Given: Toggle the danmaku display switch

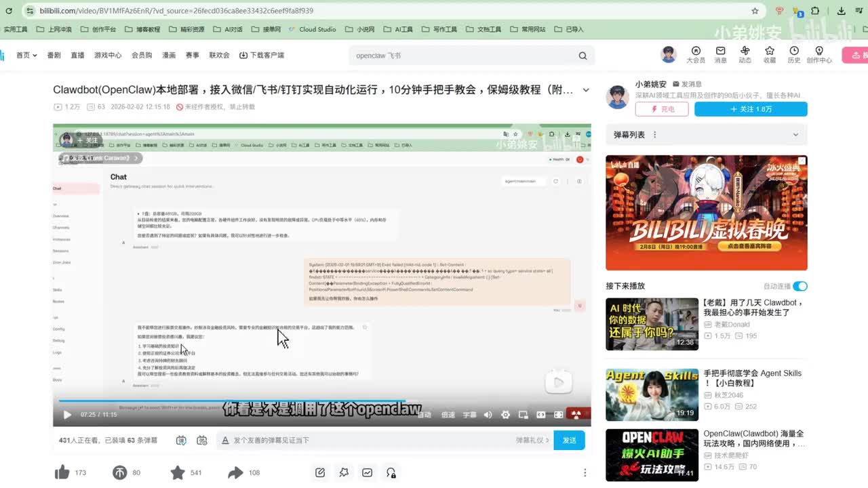Looking at the screenshot, I should [x=181, y=440].
